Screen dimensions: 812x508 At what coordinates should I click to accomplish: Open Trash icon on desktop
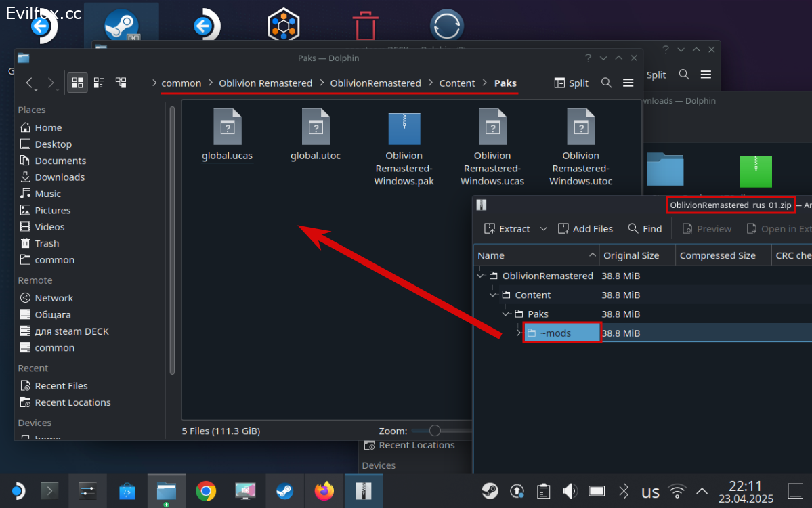click(x=365, y=25)
